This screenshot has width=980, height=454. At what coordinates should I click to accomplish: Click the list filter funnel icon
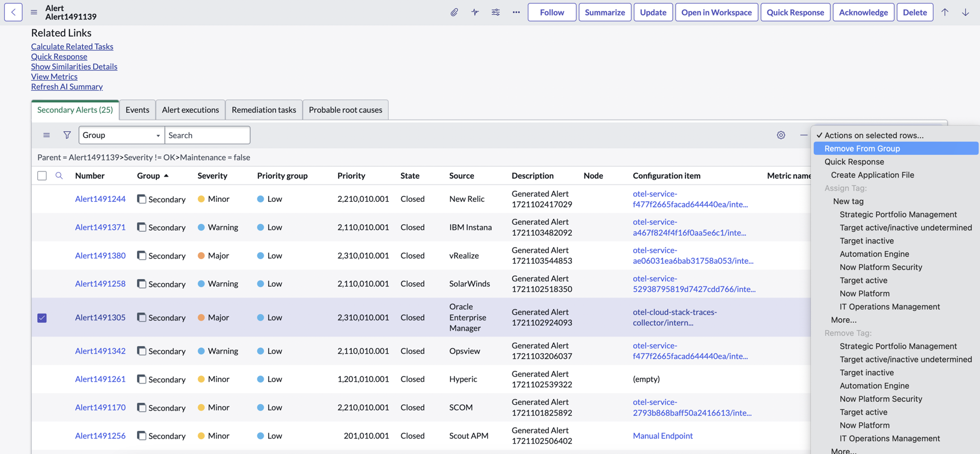coord(67,135)
